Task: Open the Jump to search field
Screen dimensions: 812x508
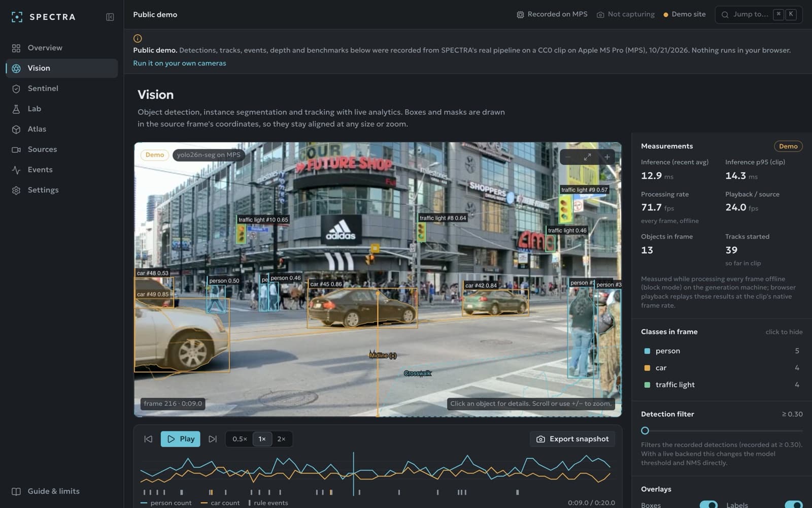Action: [758, 15]
